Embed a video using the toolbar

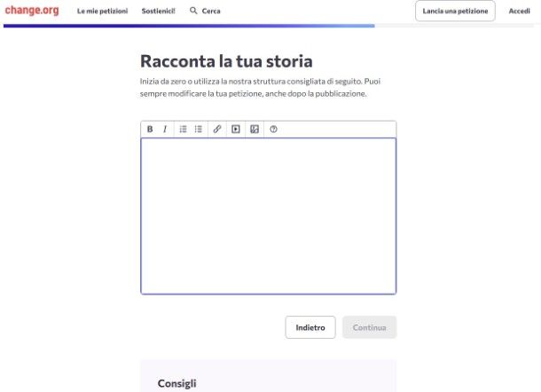[236, 129]
